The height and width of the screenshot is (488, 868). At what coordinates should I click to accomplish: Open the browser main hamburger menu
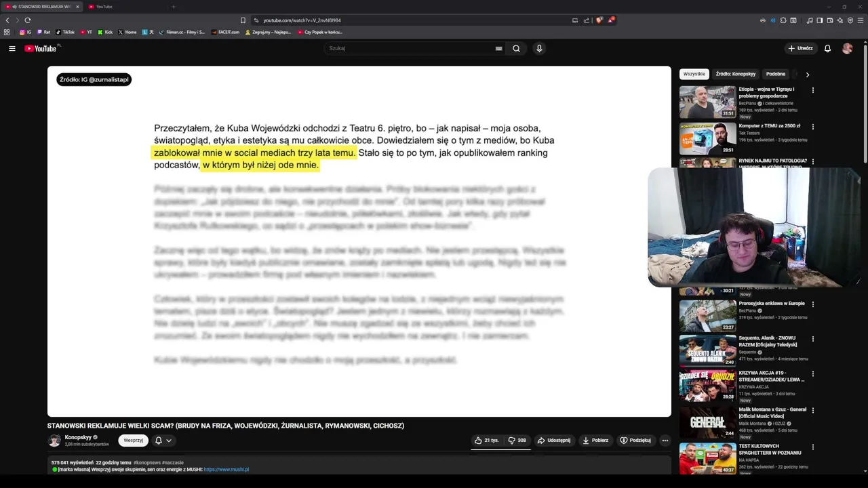click(x=861, y=20)
